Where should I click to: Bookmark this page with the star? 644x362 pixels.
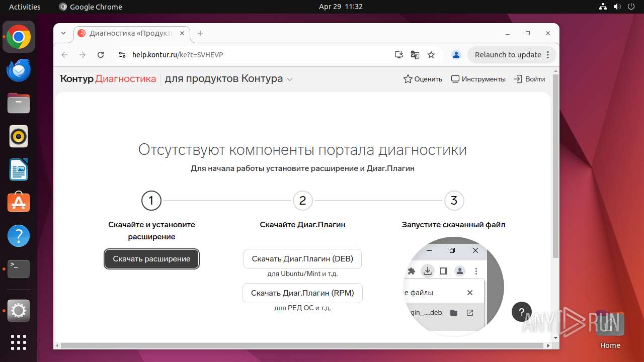coord(431,55)
